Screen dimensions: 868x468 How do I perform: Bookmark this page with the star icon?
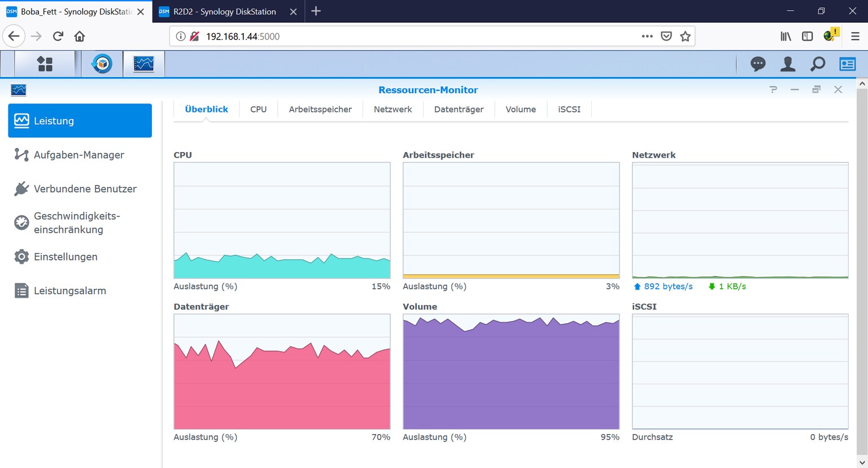pyautogui.click(x=685, y=36)
